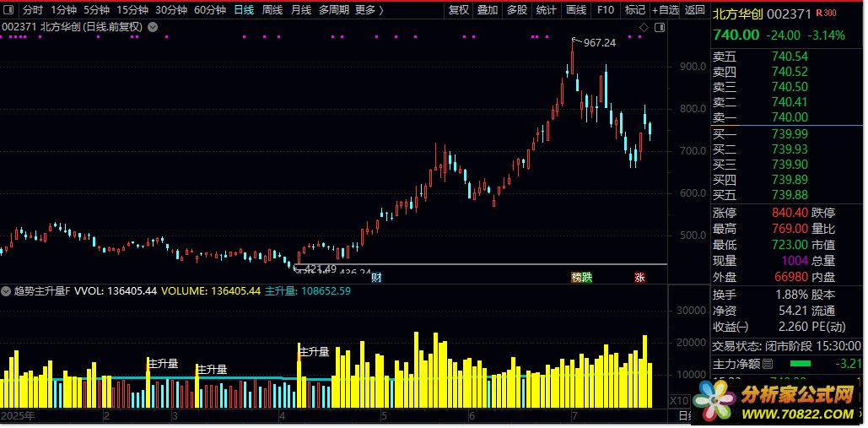
Task: Click the green 跌 marker on timeline
Action: pos(587,277)
